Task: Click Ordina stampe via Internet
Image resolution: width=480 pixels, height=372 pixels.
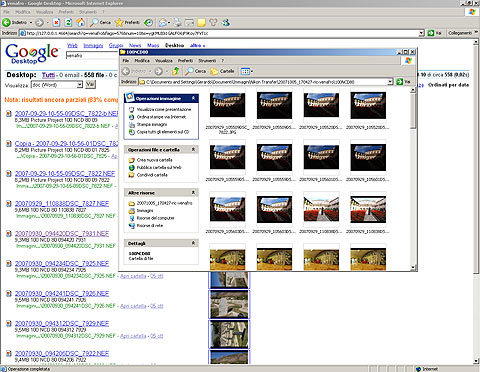Action: (x=157, y=117)
